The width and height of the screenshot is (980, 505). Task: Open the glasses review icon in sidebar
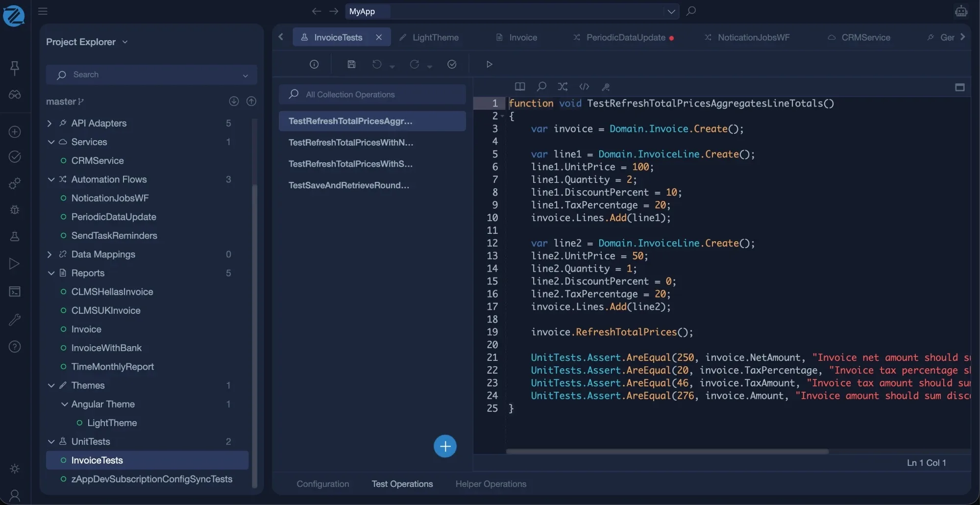coord(15,94)
